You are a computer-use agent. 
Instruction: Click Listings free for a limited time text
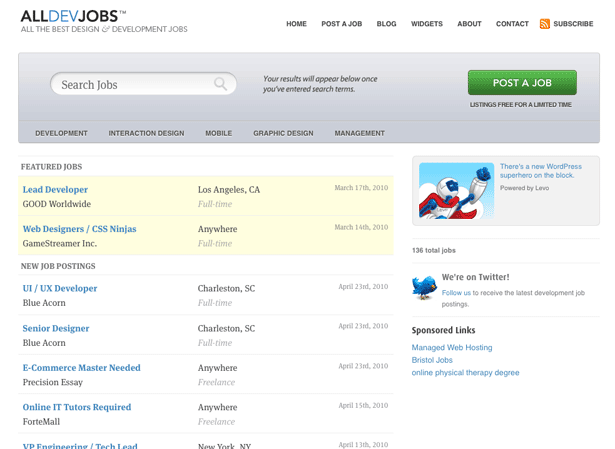[x=521, y=105]
